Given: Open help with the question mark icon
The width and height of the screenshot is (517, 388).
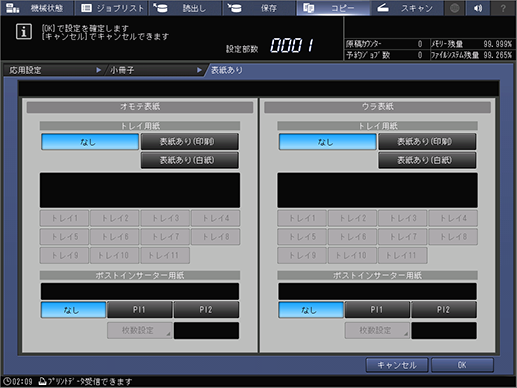Looking at the screenshot, I should tap(503, 8).
